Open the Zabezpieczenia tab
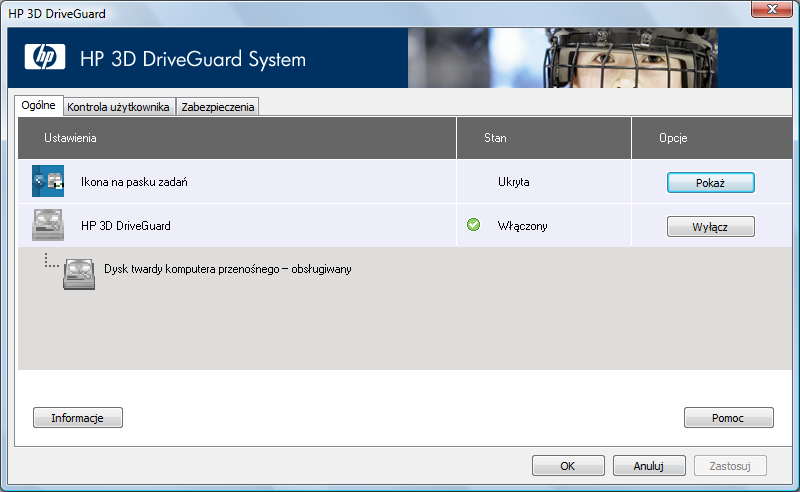800x492 pixels. pyautogui.click(x=218, y=107)
